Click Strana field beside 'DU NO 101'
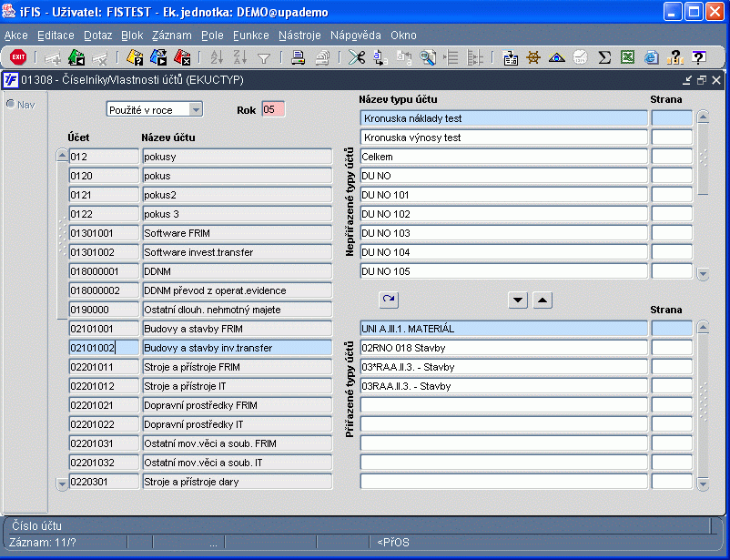730x560 pixels. click(672, 195)
